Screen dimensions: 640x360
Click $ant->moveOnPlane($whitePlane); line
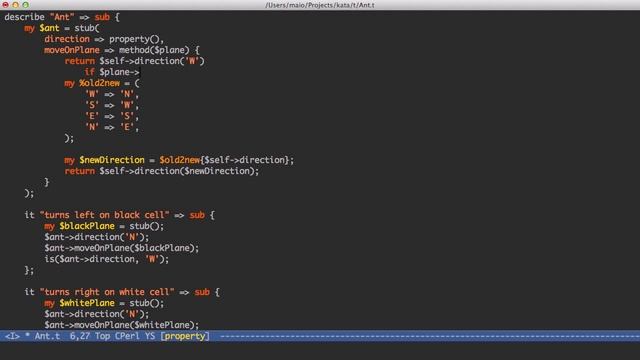(x=122, y=325)
